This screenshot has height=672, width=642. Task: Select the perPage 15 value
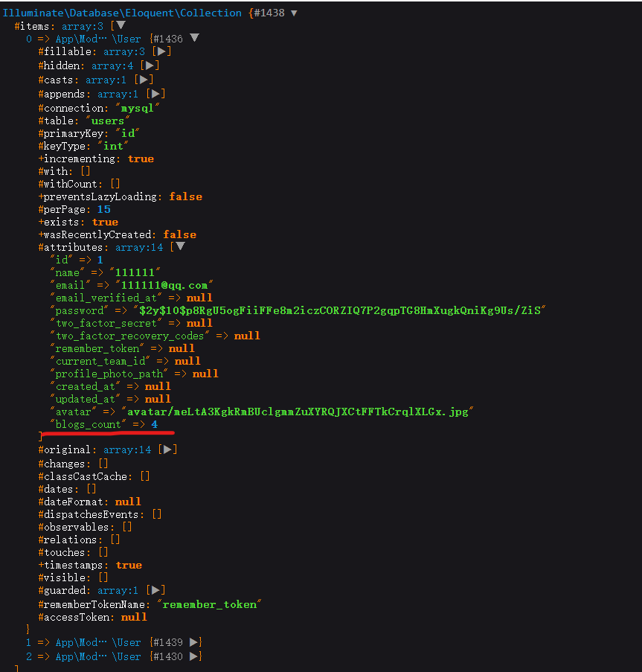tap(103, 209)
